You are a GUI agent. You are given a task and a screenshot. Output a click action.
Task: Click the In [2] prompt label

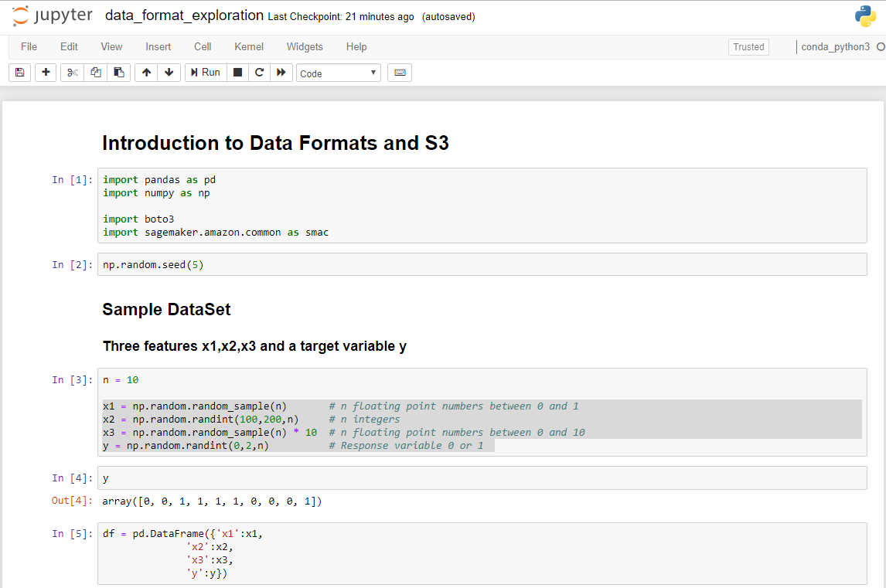pos(73,264)
